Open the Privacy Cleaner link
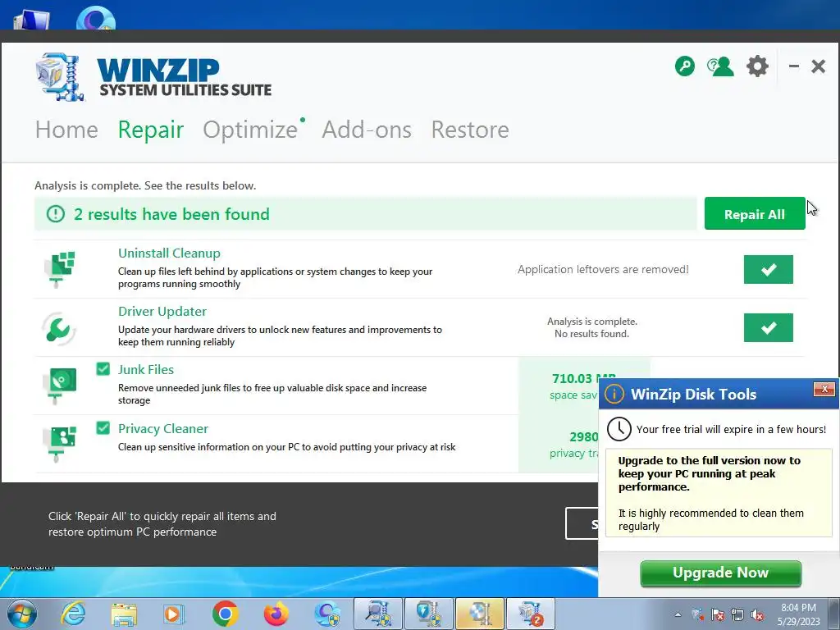 click(x=163, y=428)
